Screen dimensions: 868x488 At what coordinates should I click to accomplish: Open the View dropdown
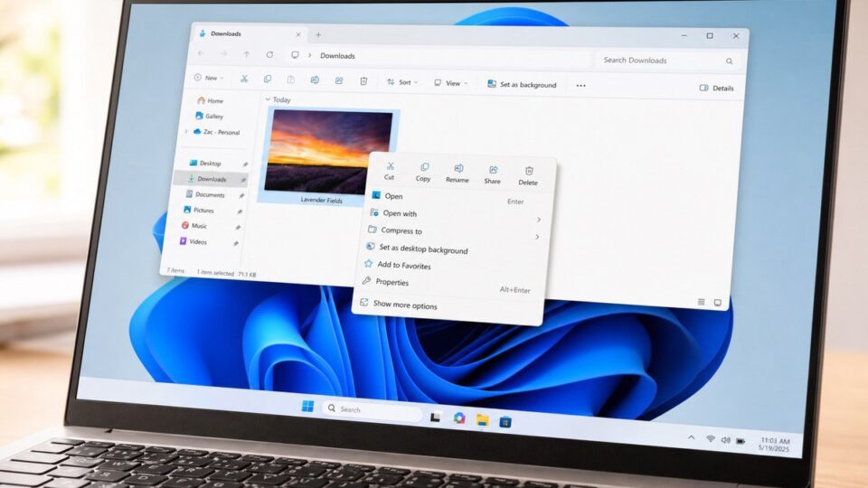(451, 83)
